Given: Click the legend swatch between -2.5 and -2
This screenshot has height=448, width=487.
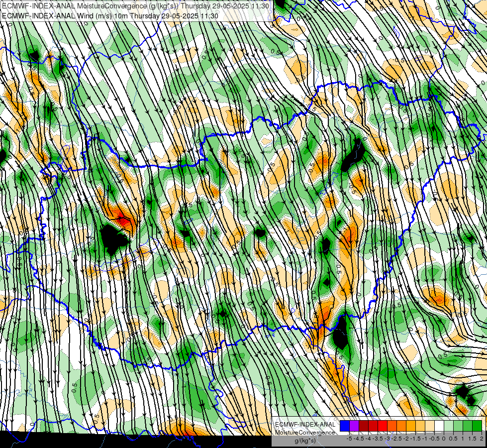Looking at the screenshot, I should click(x=401, y=426).
